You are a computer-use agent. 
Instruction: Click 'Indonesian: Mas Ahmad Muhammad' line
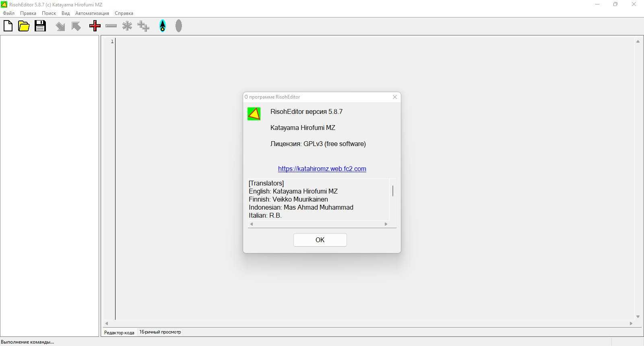pos(301,208)
